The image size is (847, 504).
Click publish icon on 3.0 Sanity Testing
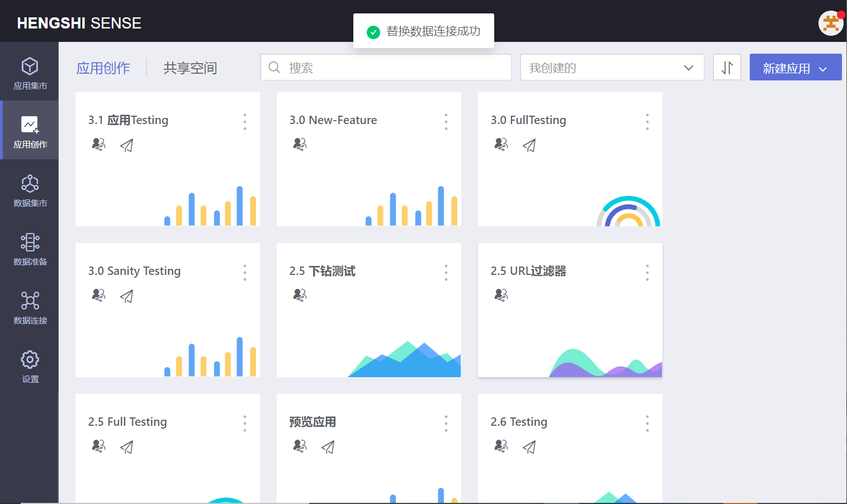point(127,296)
